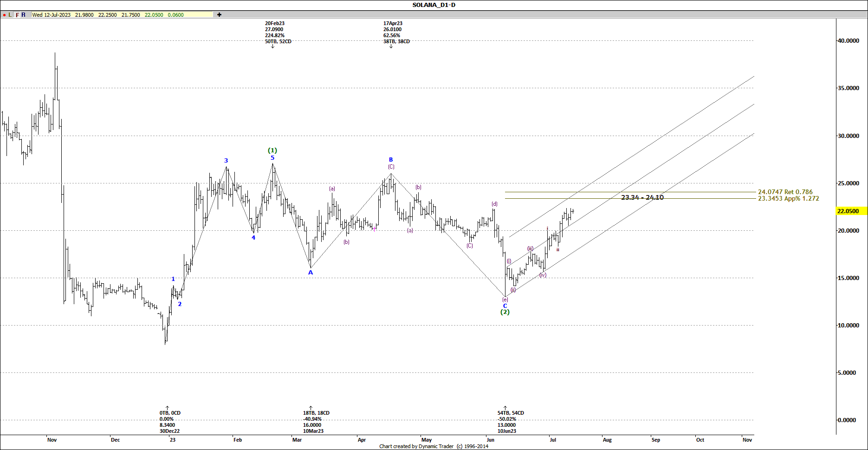Select the red ii wave label
This screenshot has height=450, width=868.
pyautogui.click(x=558, y=250)
